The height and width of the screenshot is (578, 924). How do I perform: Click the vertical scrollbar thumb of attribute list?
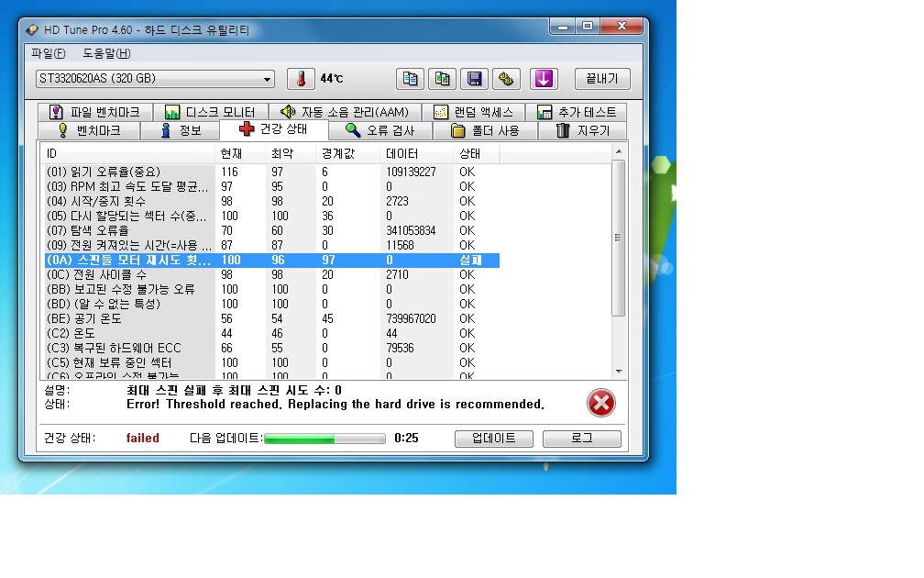tap(618, 238)
